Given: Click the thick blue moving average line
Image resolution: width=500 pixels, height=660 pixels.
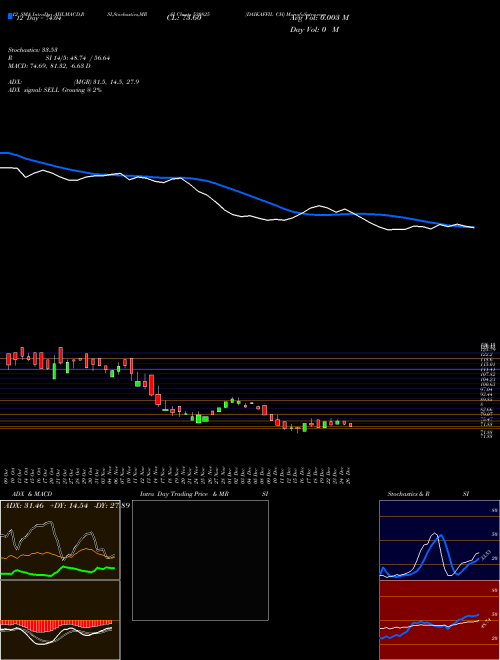Looking at the screenshot, I should (244, 194).
